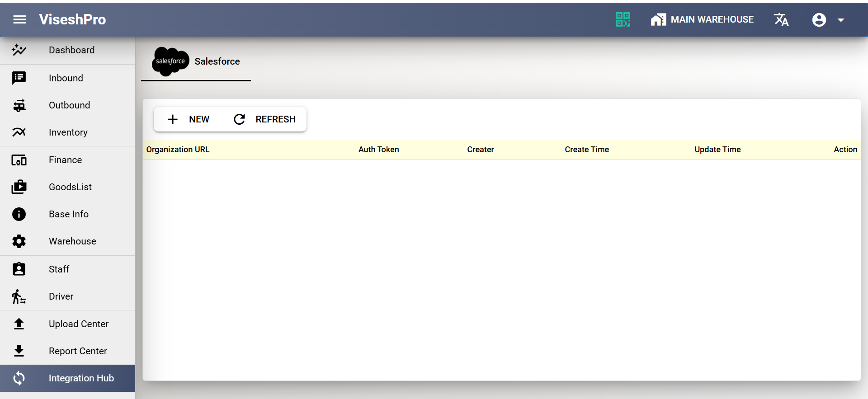Click the Staff badge icon

19,269
